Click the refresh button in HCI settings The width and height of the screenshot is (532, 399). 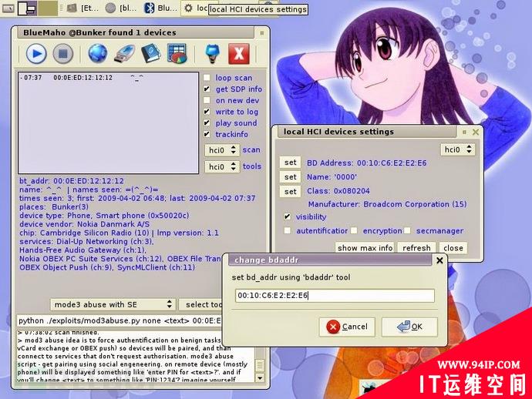[x=416, y=248]
